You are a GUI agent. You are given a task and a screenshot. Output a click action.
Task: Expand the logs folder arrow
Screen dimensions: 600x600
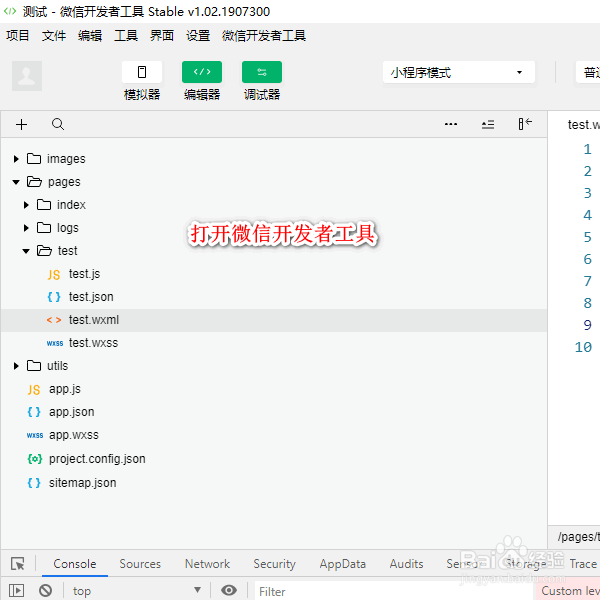click(x=26, y=228)
